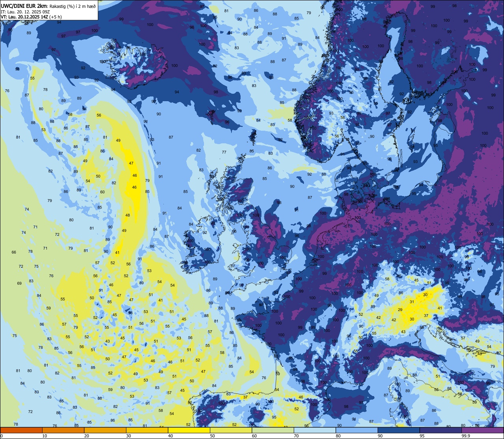Viewport: 504px width, 439px height.
Task: Click the '66' value at the left map edge
Action: point(14,252)
